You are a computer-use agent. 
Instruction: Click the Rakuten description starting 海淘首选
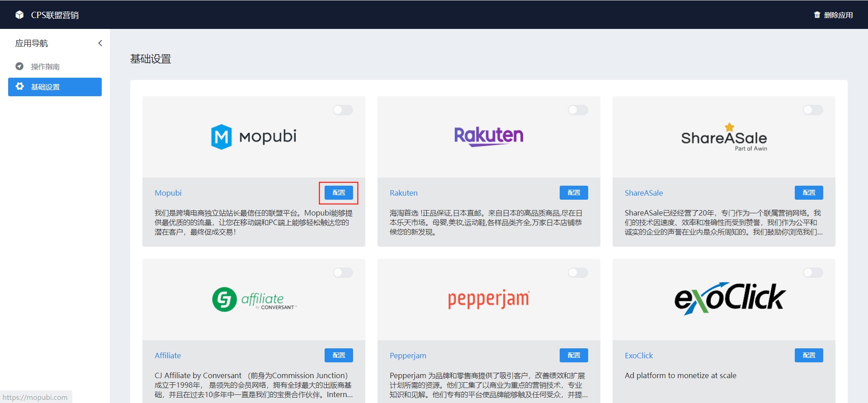486,222
